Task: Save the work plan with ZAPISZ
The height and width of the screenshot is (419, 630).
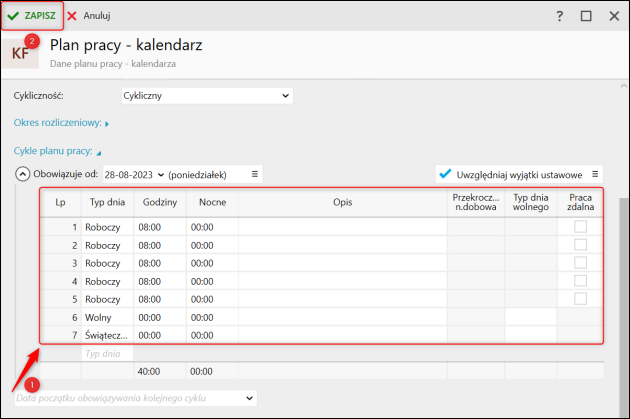Action: pos(32,16)
